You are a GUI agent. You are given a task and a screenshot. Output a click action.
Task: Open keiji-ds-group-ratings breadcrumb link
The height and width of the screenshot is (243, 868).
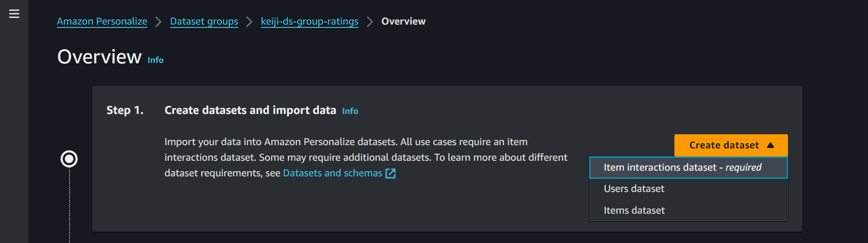tap(310, 21)
